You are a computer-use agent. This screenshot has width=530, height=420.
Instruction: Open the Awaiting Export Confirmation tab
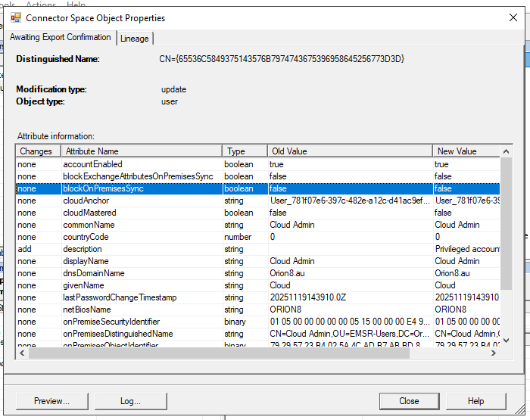(60, 37)
